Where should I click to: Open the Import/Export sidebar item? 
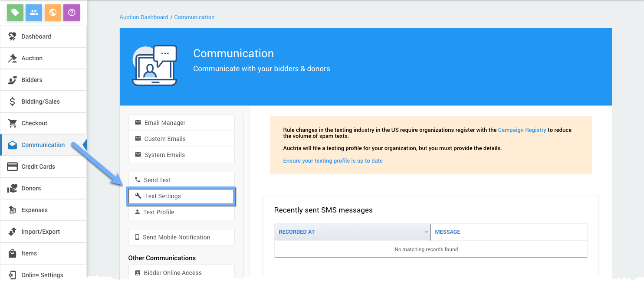[x=40, y=232]
